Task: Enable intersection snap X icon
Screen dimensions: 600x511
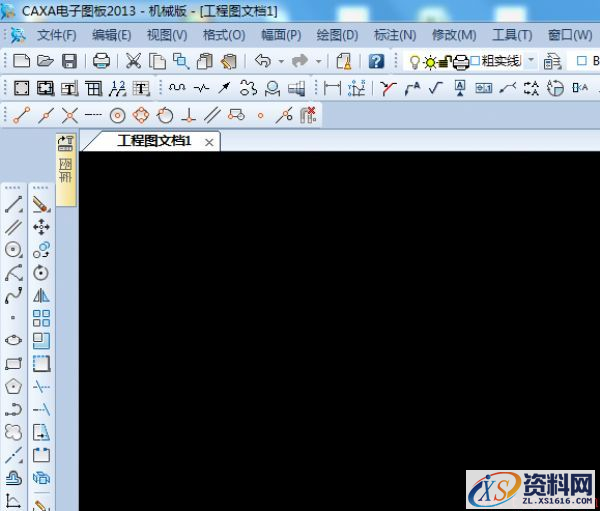Action: [x=70, y=115]
